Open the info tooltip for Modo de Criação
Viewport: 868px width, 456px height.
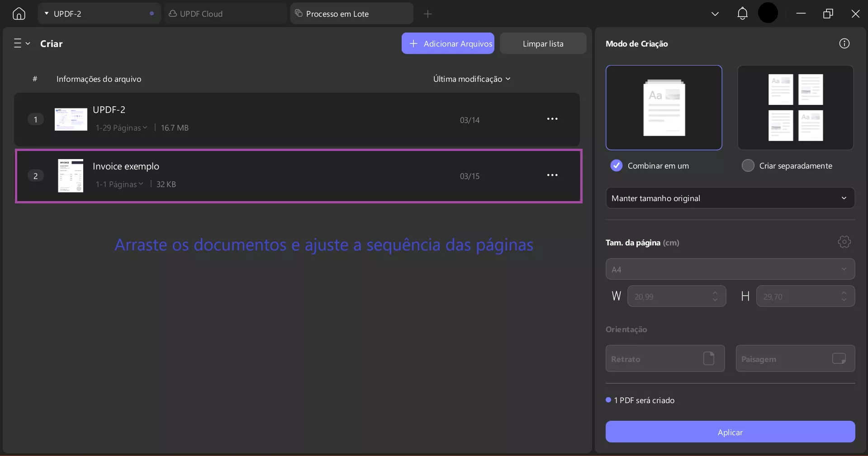(845, 43)
